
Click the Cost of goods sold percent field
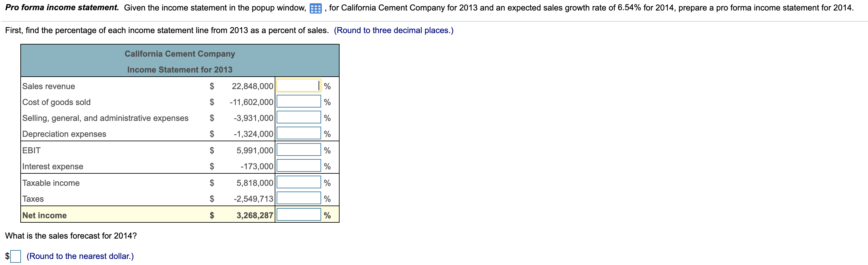298,102
